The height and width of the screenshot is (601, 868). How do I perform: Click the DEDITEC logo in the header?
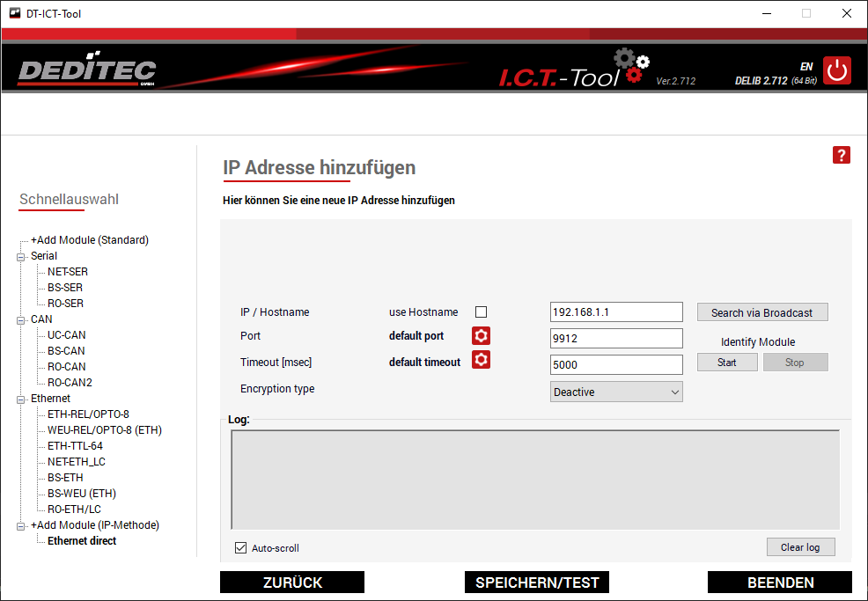pyautogui.click(x=86, y=70)
